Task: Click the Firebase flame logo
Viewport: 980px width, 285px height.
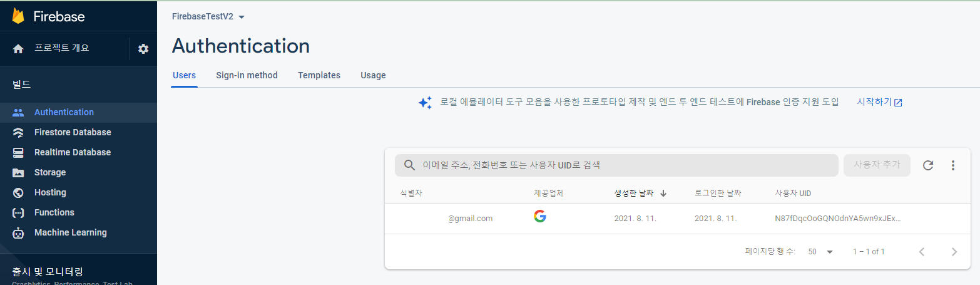Action: (x=18, y=16)
